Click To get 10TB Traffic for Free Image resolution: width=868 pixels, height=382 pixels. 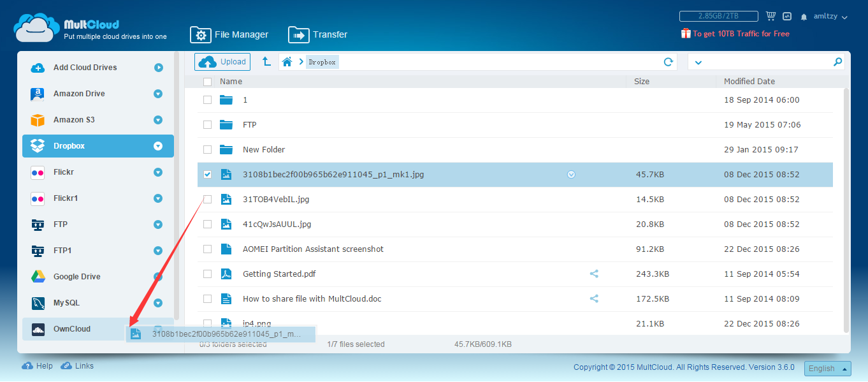coord(735,34)
